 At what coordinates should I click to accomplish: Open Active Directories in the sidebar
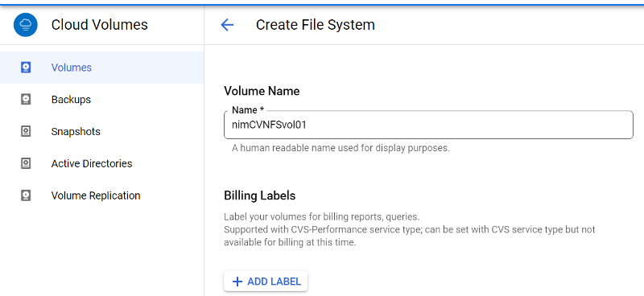click(102, 163)
